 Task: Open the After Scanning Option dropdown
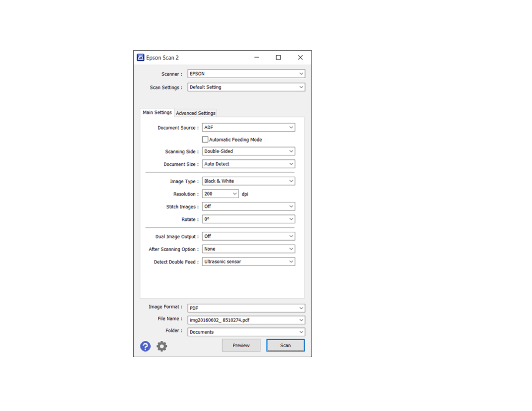coord(248,249)
